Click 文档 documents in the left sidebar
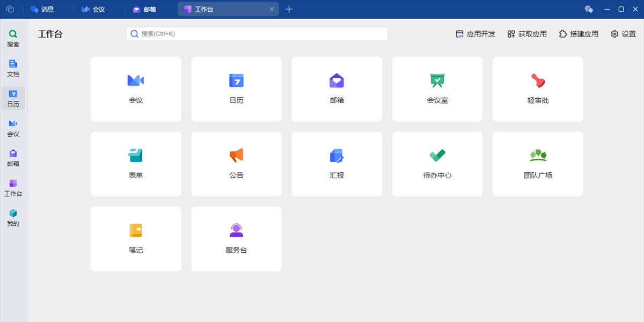Image resolution: width=644 pixels, height=322 pixels. point(13,69)
